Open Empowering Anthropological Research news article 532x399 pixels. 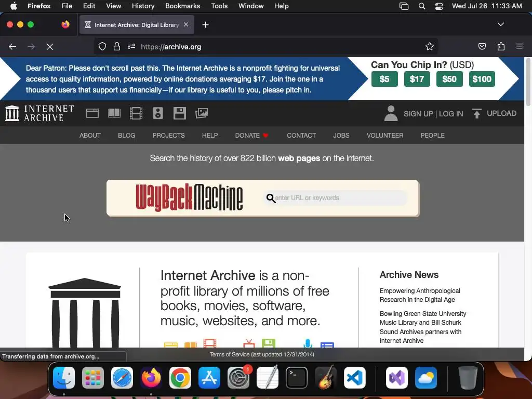click(420, 295)
